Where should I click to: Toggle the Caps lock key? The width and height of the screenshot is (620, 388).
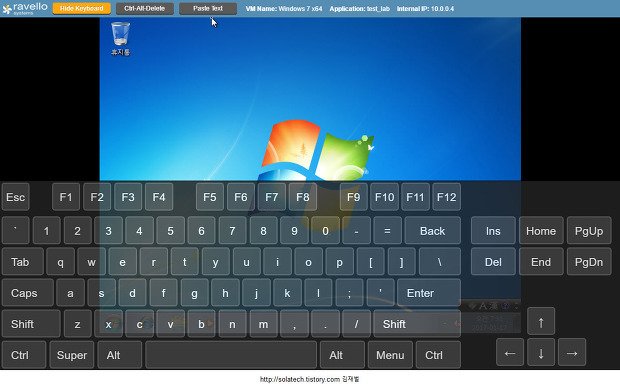pos(28,293)
